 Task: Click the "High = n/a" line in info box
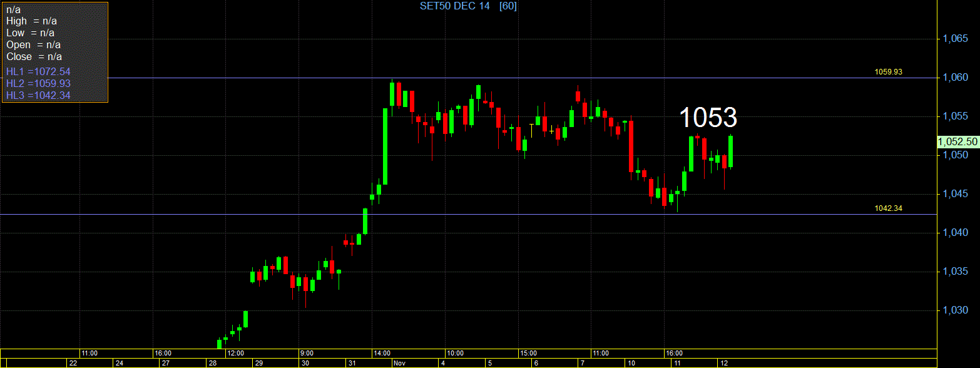pos(31,21)
